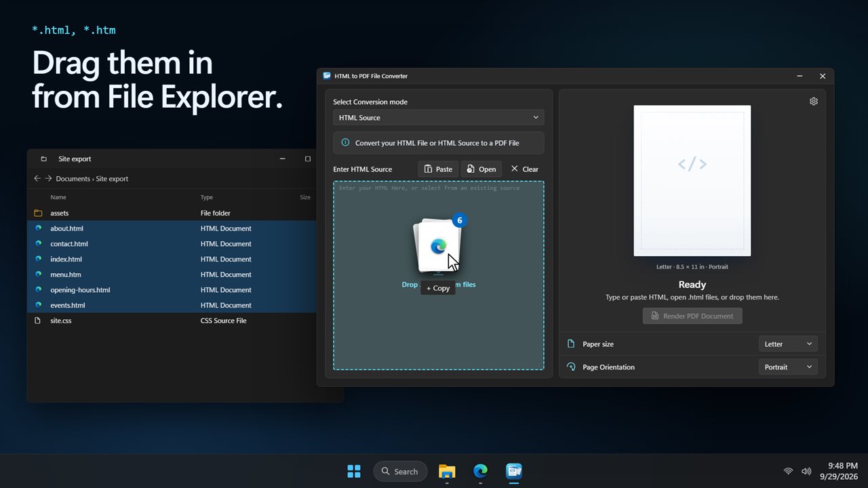Open the Windows Start menu
Viewport: 868px width, 488px height.
point(354,471)
